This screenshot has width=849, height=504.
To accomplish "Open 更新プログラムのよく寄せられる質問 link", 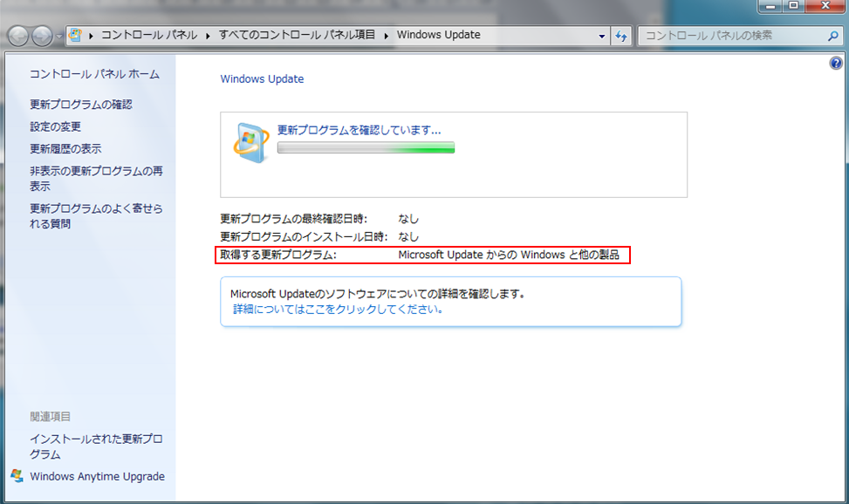I will tap(96, 216).
